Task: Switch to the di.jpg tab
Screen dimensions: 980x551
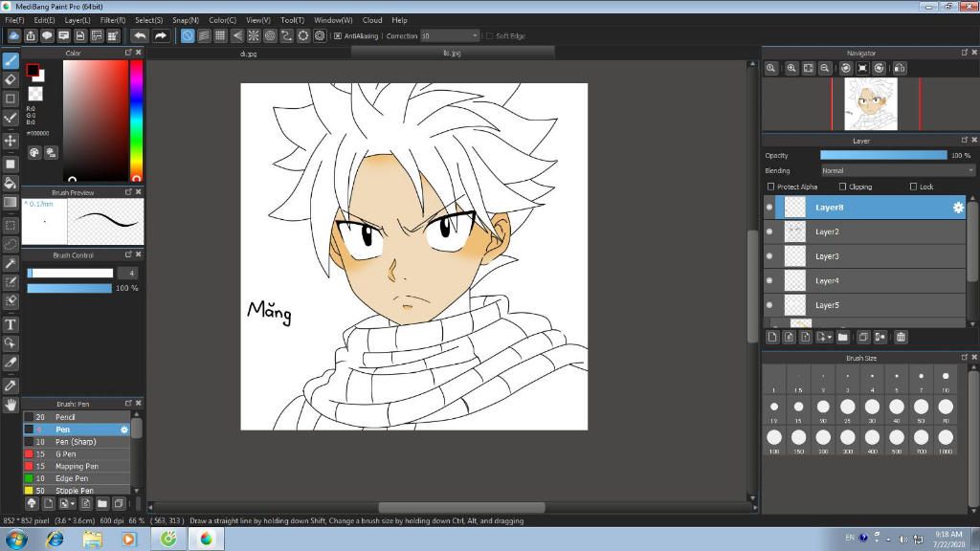Action: coord(248,54)
